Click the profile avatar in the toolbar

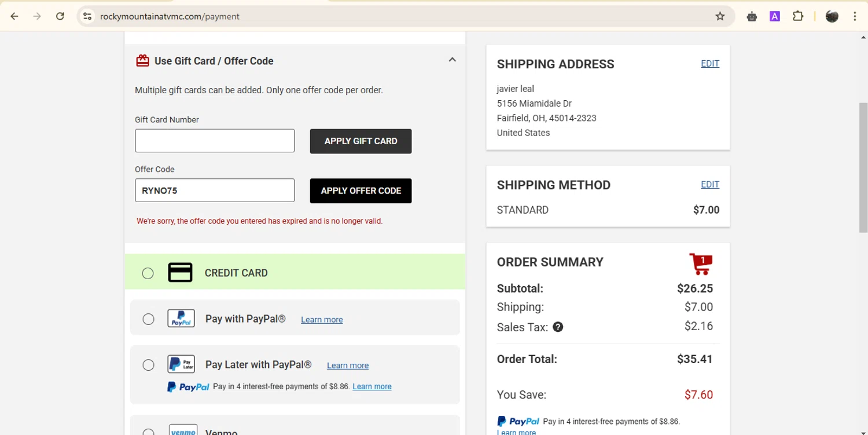point(832,16)
